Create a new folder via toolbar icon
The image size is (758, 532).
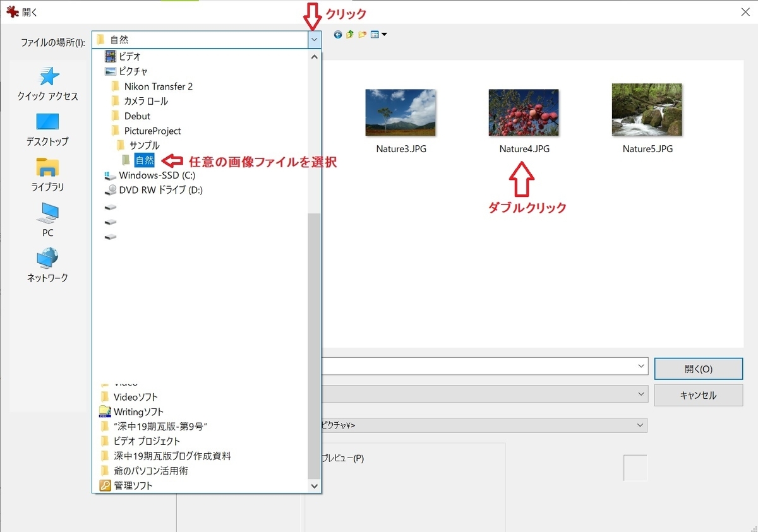click(361, 35)
